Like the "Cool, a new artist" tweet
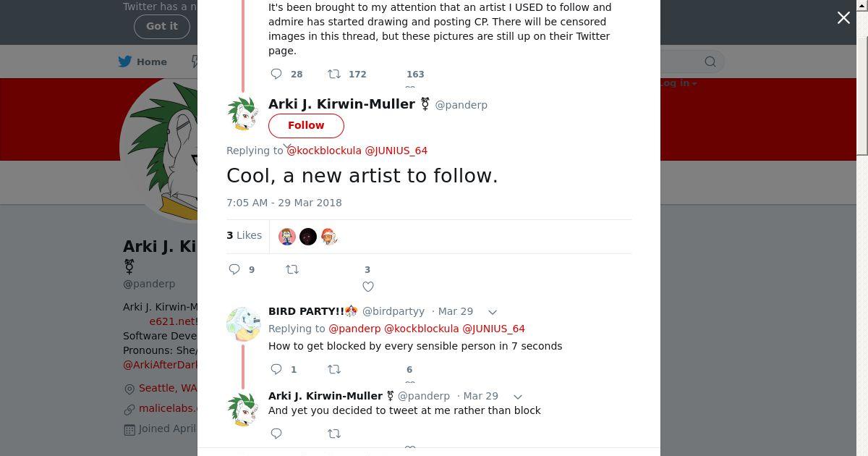This screenshot has width=868, height=456. coord(367,287)
